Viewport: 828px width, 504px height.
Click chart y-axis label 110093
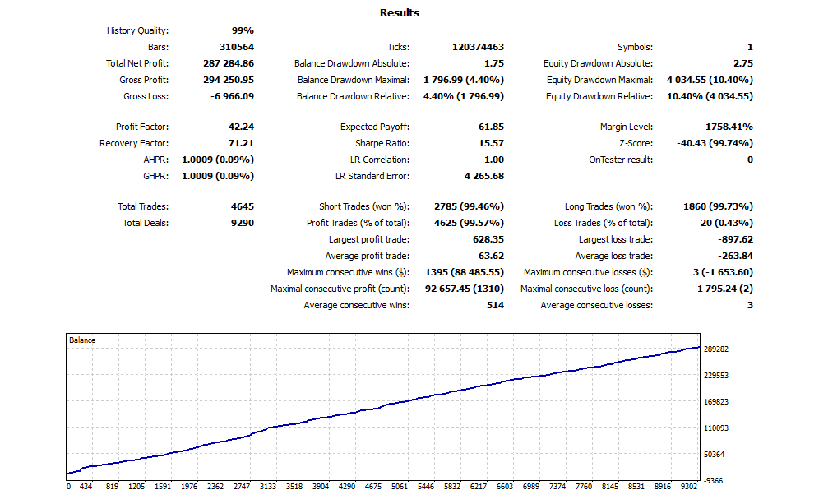coord(716,428)
